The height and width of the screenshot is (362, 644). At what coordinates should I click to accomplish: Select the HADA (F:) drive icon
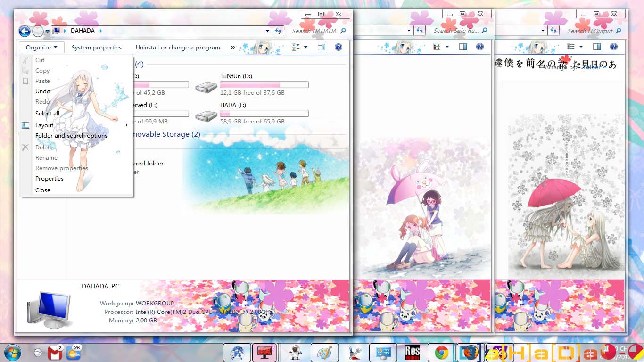(x=206, y=115)
